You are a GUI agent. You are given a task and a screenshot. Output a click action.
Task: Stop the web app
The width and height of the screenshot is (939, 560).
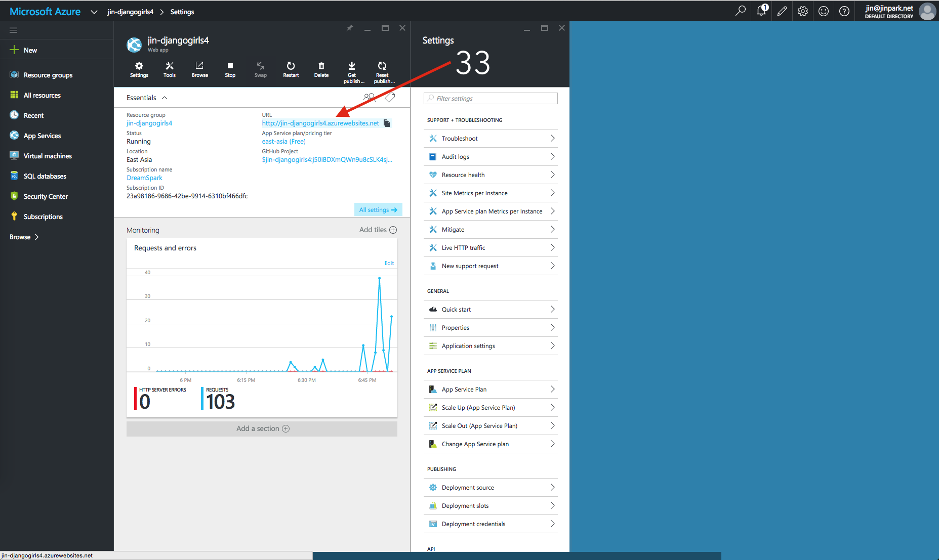[x=230, y=69]
